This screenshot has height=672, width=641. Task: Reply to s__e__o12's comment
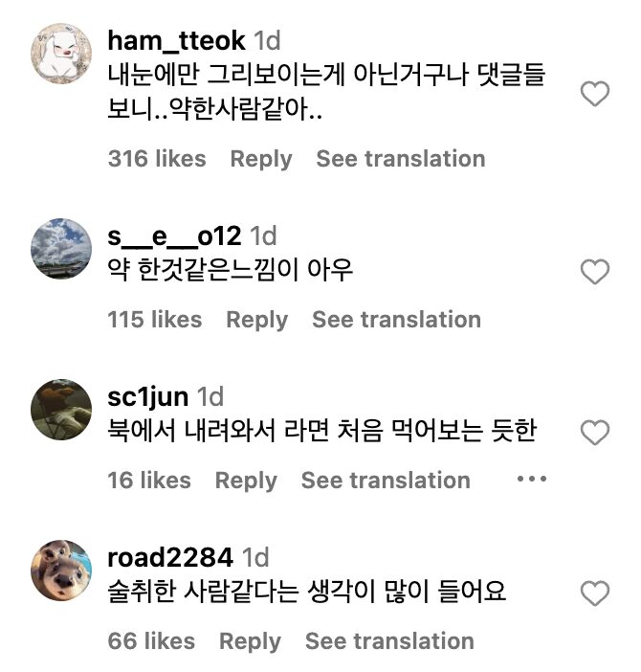pyautogui.click(x=256, y=320)
